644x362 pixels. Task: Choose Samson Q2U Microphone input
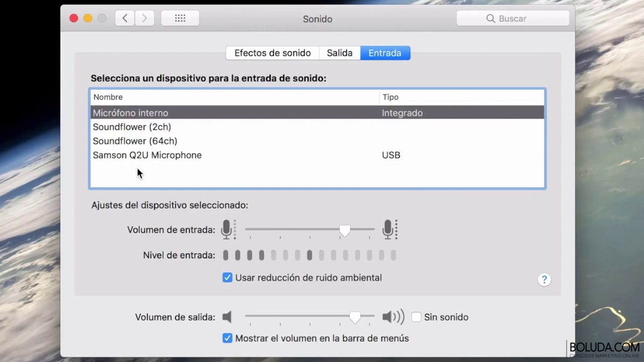pyautogui.click(x=317, y=155)
